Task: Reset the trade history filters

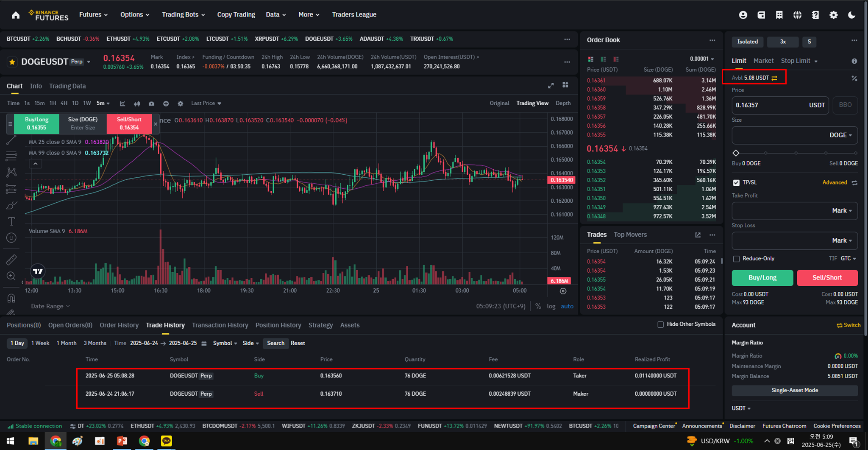Action: tap(298, 343)
